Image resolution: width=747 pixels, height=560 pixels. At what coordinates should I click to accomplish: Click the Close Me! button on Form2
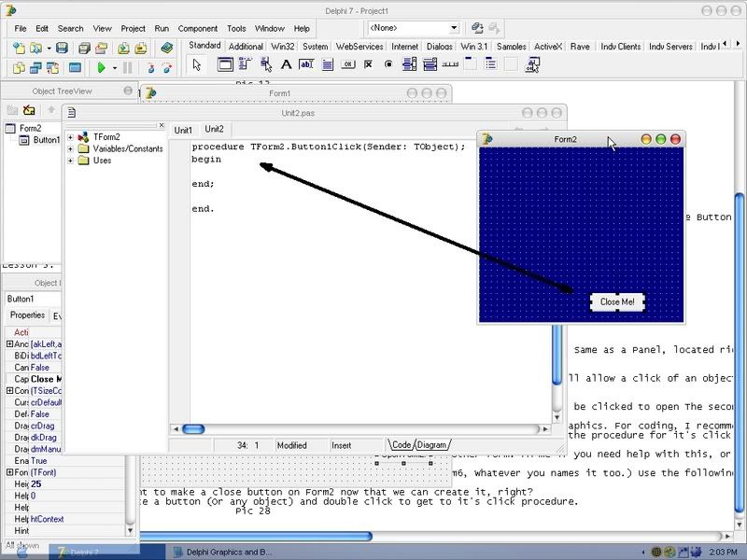[617, 302]
